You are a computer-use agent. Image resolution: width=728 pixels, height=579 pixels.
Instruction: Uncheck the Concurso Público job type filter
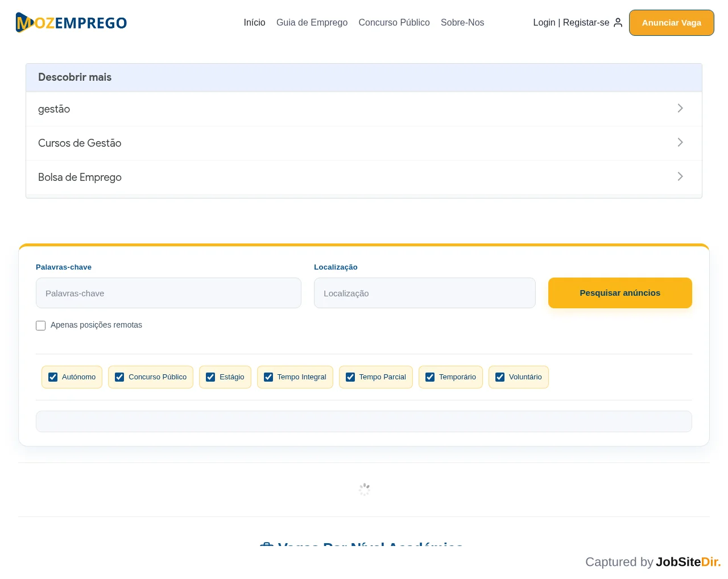(119, 377)
